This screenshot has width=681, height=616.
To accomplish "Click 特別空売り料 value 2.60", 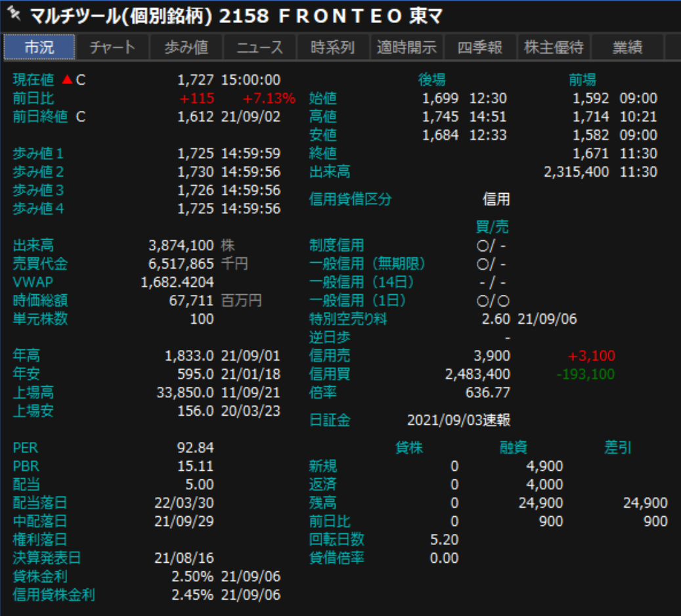I will click(x=496, y=319).
